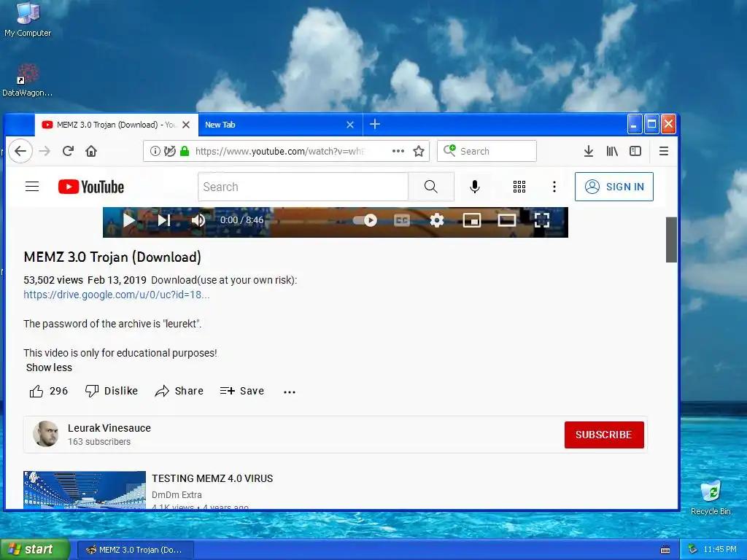
Task: Open the Firefox downloads arrow
Action: pyautogui.click(x=589, y=152)
